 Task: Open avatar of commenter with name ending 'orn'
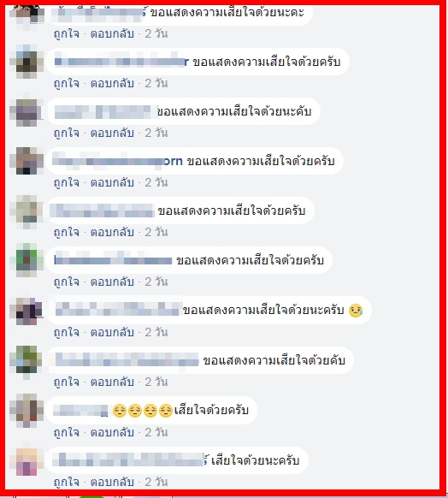(27, 161)
